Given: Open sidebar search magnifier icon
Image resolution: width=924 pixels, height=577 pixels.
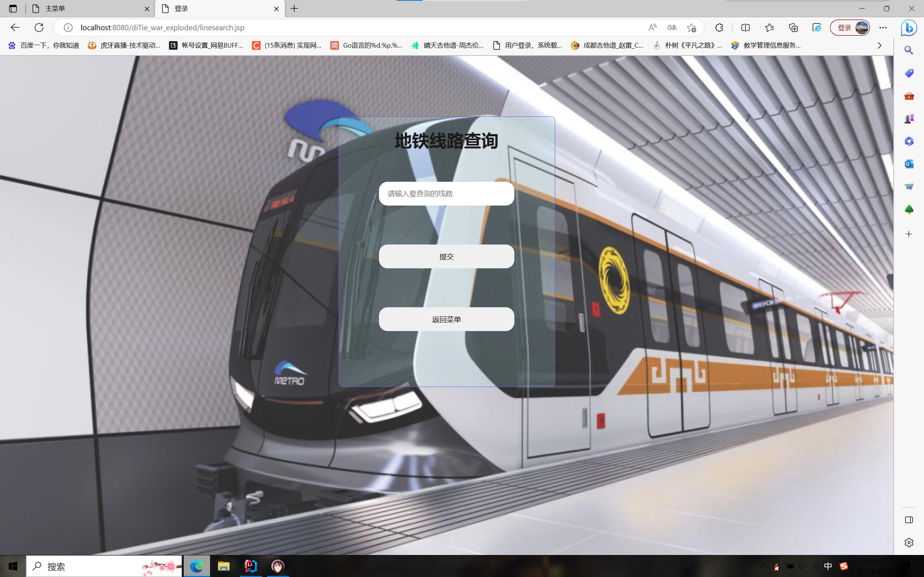Looking at the screenshot, I should coord(909,50).
